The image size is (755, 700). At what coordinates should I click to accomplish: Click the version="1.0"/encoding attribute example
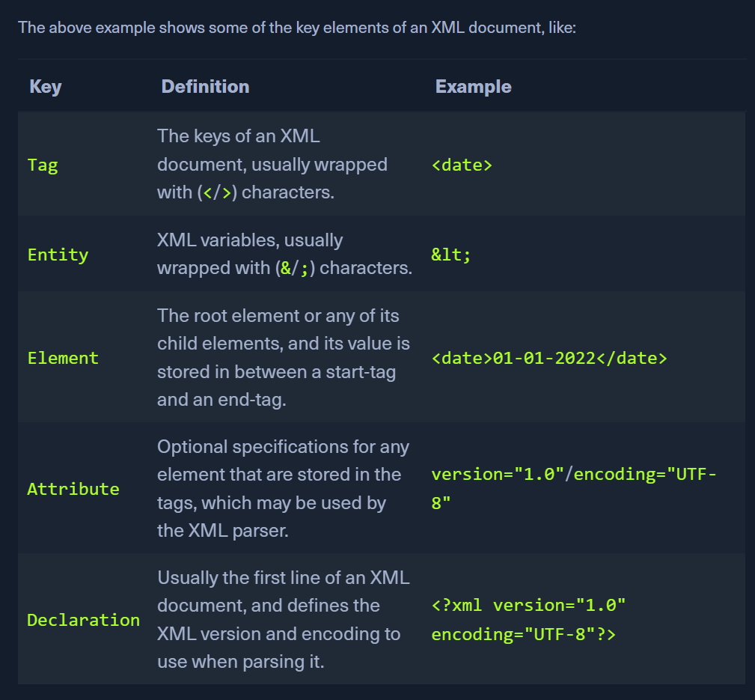pos(574,489)
